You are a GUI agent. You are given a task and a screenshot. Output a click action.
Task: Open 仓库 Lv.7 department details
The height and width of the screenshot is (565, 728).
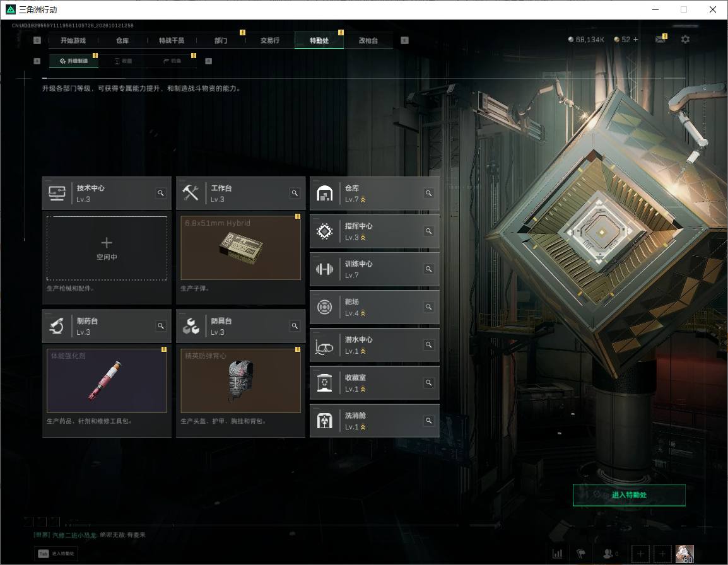[x=374, y=193]
